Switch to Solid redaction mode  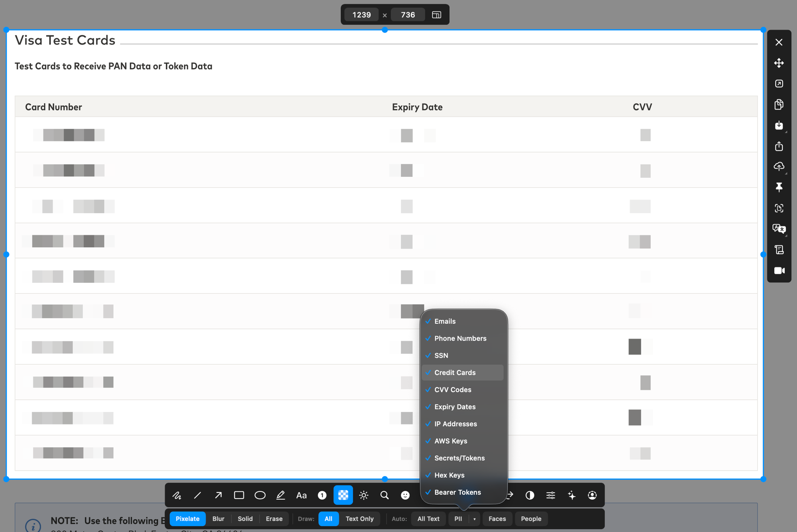point(245,519)
